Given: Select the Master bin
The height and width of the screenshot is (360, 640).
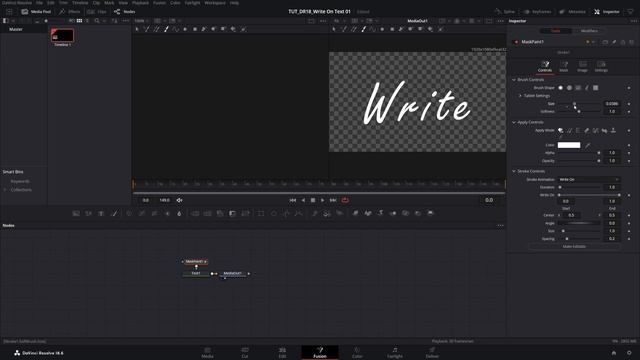Looking at the screenshot, I should [16, 29].
